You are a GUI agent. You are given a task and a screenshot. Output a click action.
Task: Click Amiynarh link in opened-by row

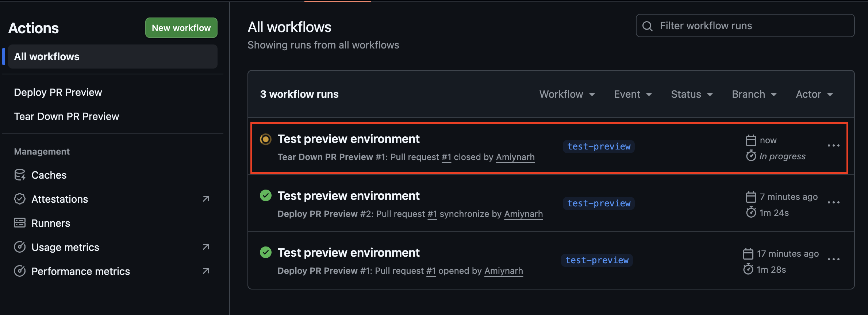[x=504, y=271]
